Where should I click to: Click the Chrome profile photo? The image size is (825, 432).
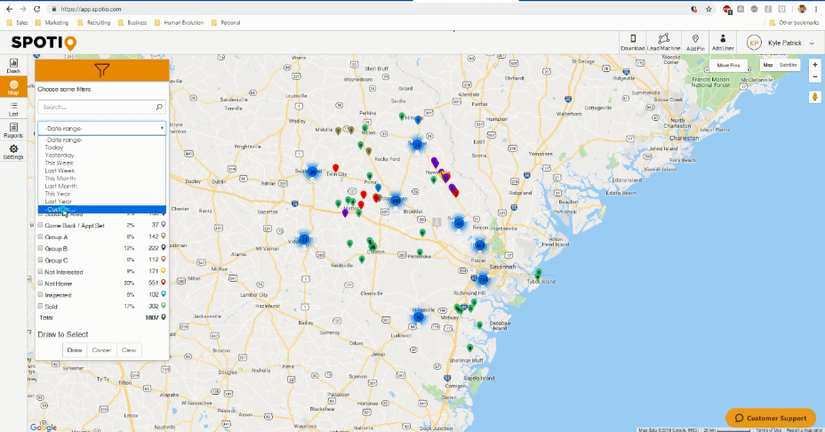[802, 9]
